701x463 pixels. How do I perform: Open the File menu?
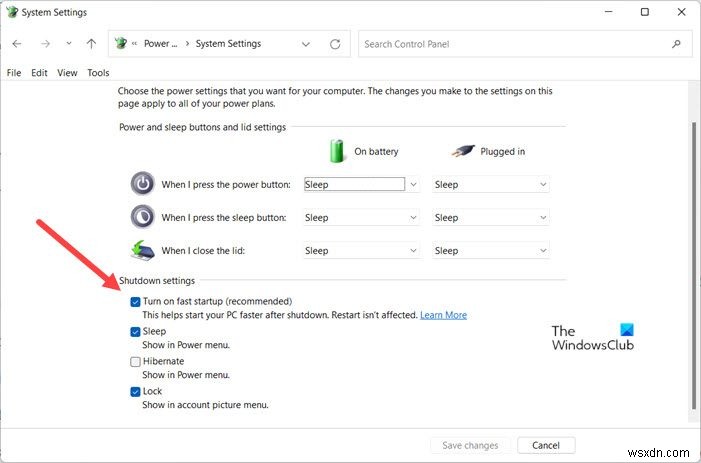[14, 73]
